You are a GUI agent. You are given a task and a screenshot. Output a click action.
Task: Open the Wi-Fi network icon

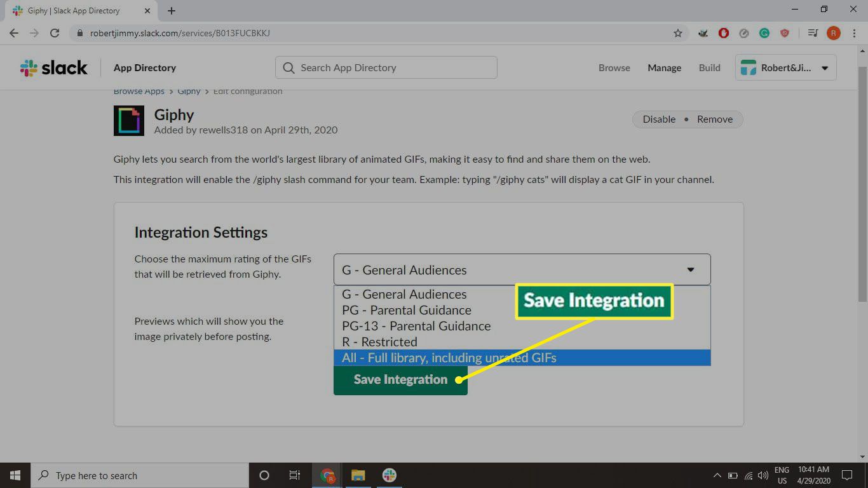pos(749,475)
